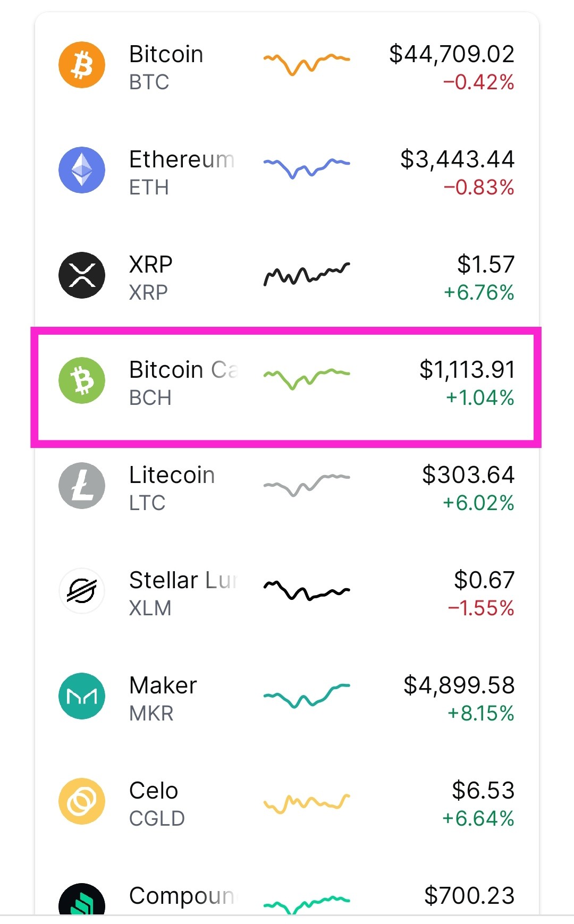Viewport: 574px width, 924px height.
Task: Open the Ethereum asset name label
Action: (x=182, y=159)
